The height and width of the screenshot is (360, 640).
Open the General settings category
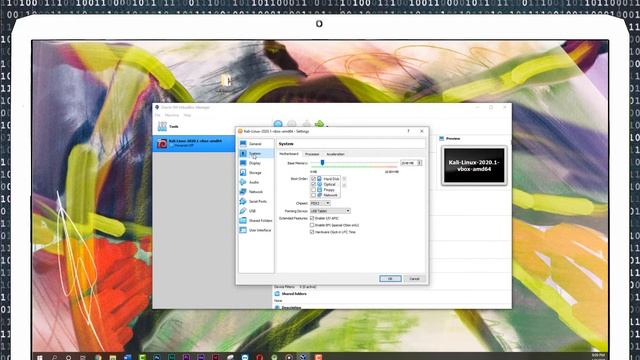pos(256,144)
